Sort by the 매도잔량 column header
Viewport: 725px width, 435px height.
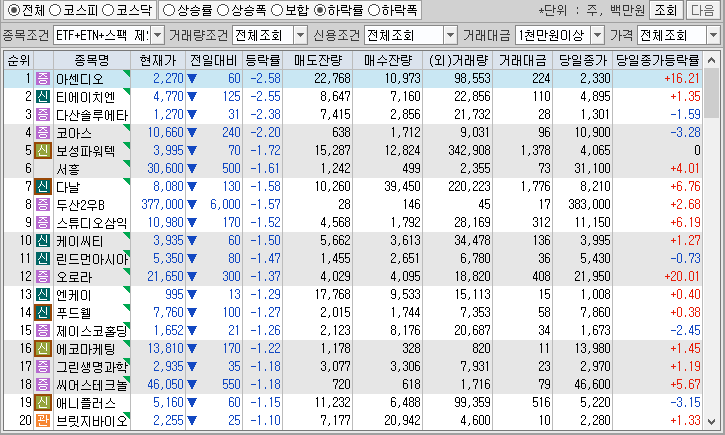[318, 60]
